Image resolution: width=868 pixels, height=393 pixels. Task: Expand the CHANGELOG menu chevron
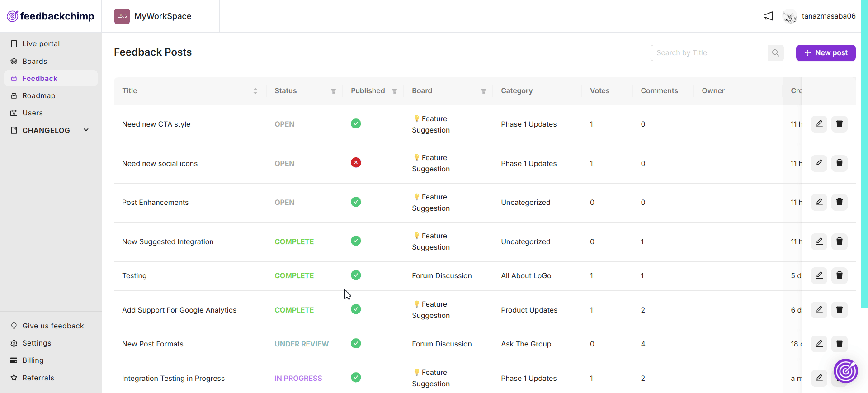[86, 130]
